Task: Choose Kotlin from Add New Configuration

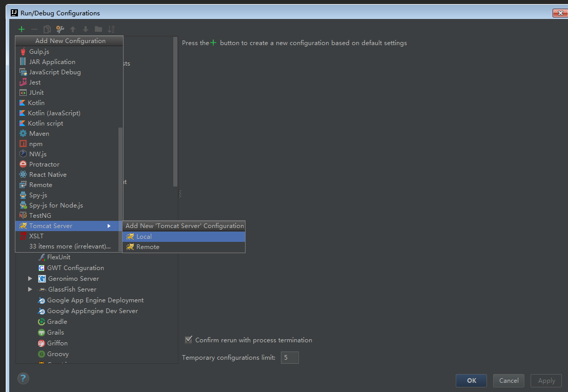Action: (67, 103)
